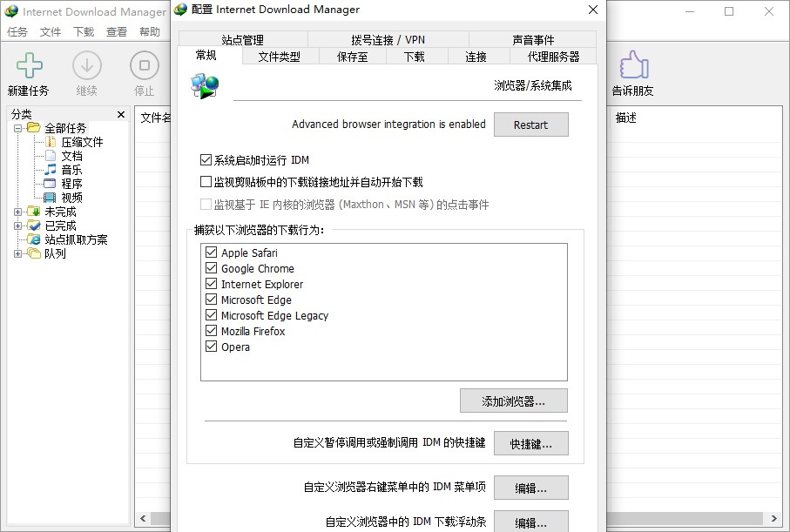The height and width of the screenshot is (532, 790).
Task: Select the 视频 video category icon
Action: tap(51, 197)
